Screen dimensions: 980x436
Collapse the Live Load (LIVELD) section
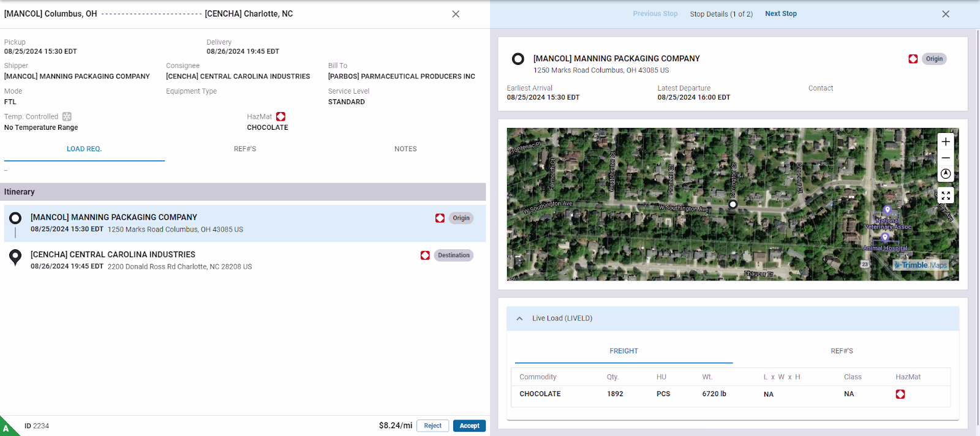[519, 318]
